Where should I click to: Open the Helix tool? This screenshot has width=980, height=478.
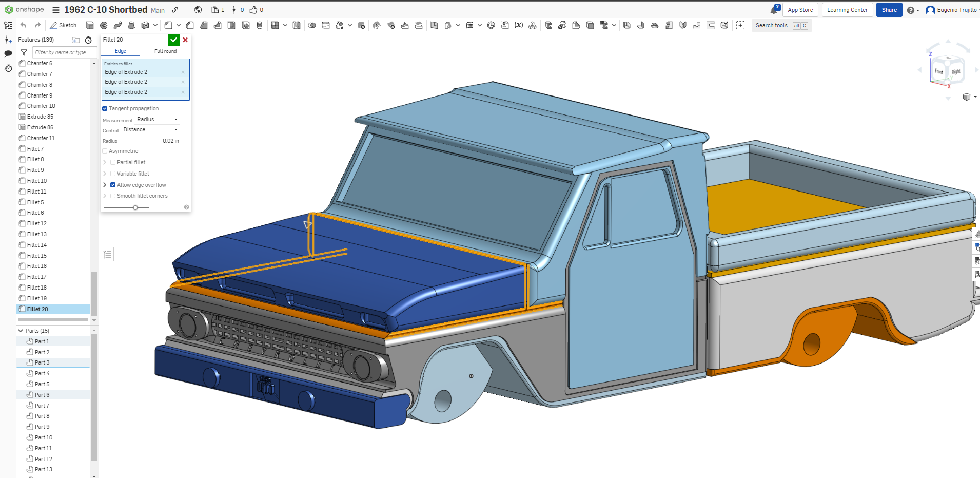(x=469, y=25)
